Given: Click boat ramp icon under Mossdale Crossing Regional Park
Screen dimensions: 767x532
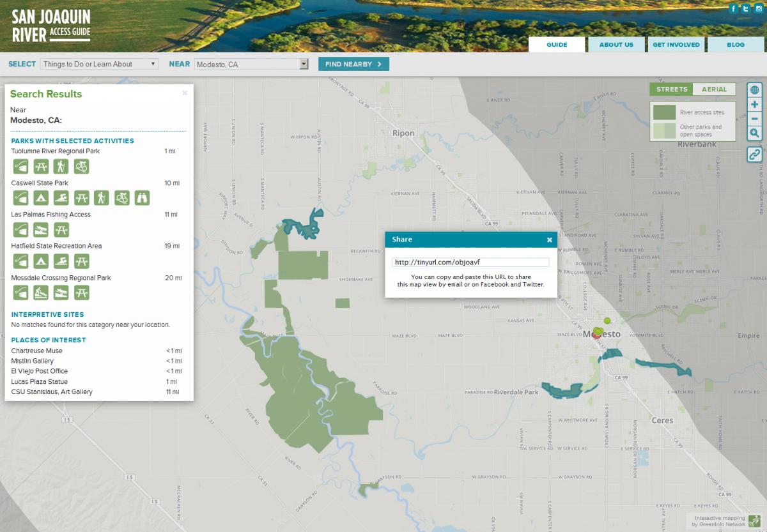Looking at the screenshot, I should click(x=61, y=293).
